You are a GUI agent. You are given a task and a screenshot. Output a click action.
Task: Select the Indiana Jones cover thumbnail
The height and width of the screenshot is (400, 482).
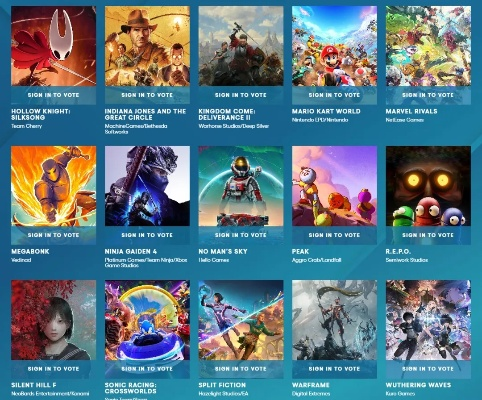(x=147, y=46)
